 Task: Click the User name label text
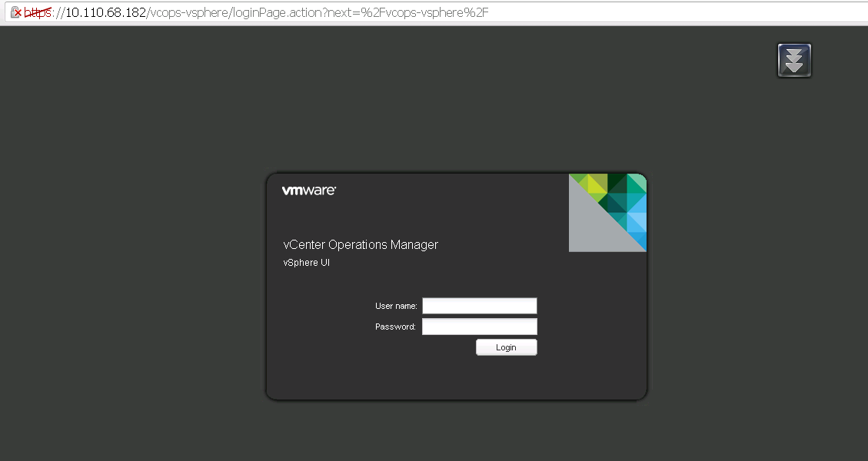click(x=395, y=305)
